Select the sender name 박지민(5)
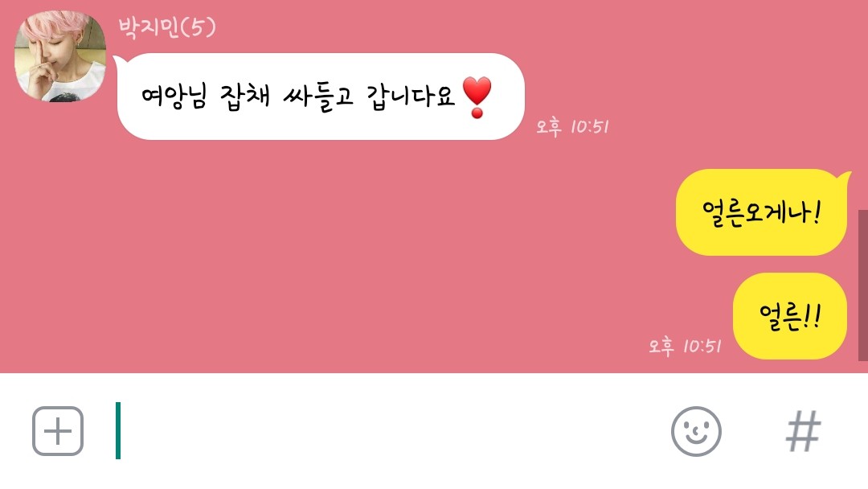This screenshot has height=489, width=868. coord(166,27)
